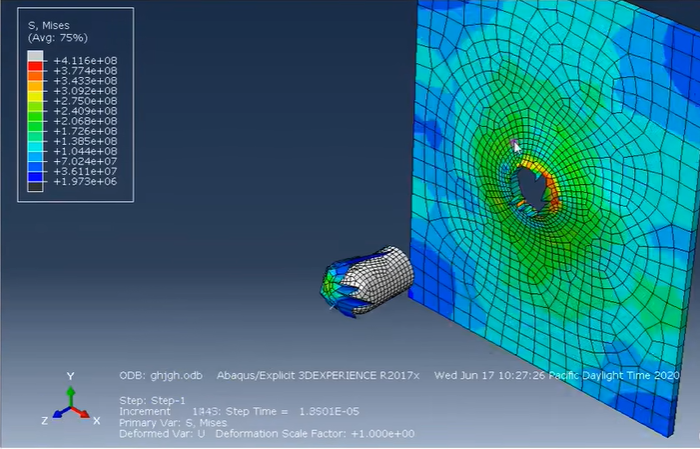Click the Step Time value 1.8501E-05
The width and height of the screenshot is (700, 449).
329,412
